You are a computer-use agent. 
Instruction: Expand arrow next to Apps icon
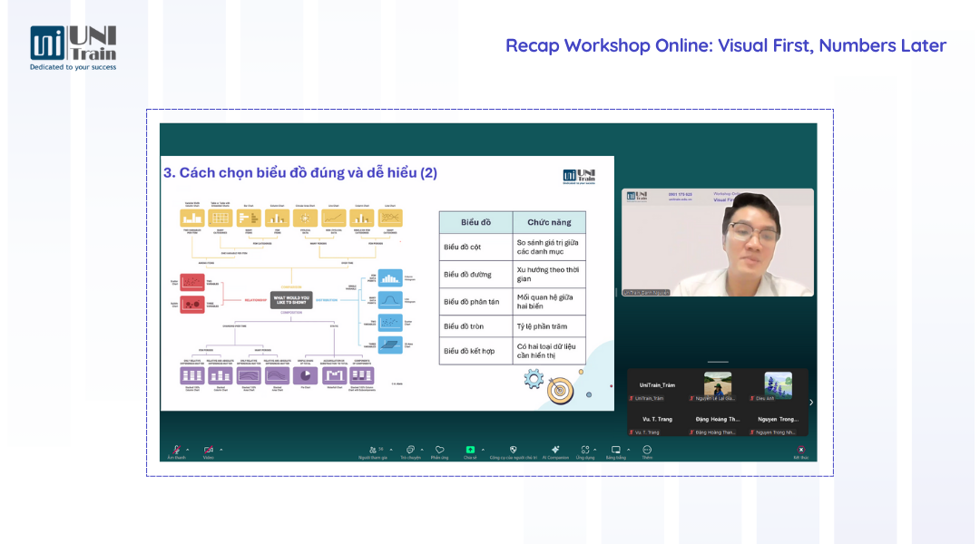tap(595, 450)
